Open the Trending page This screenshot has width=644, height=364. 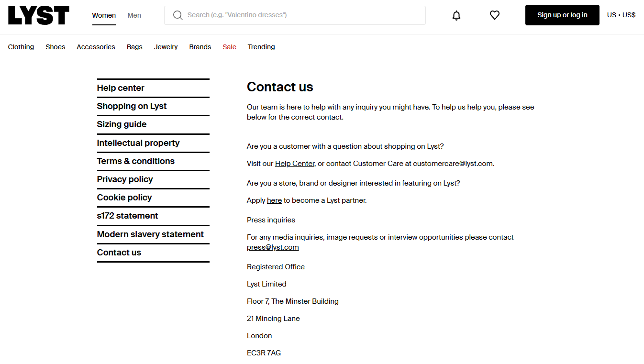[x=261, y=47]
